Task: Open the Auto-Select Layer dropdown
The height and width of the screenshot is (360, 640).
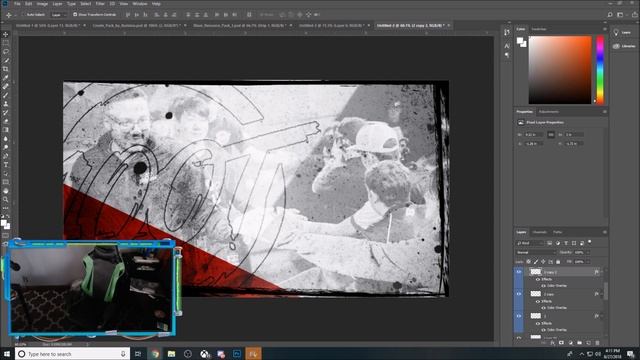Action: click(x=59, y=15)
